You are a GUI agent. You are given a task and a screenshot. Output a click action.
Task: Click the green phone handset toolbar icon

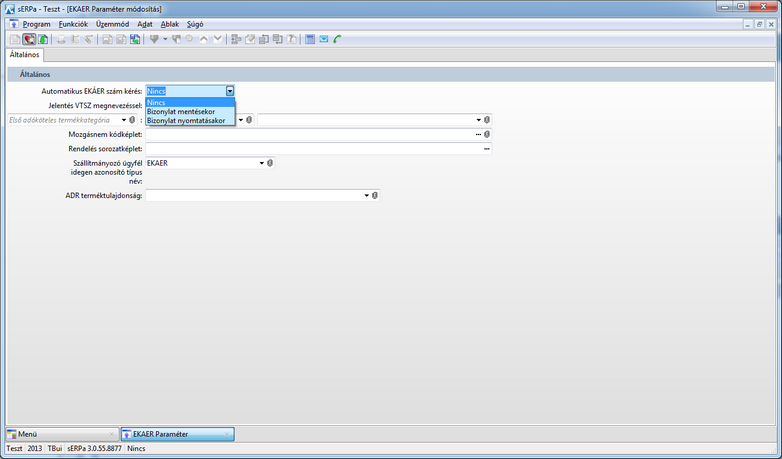(x=338, y=39)
